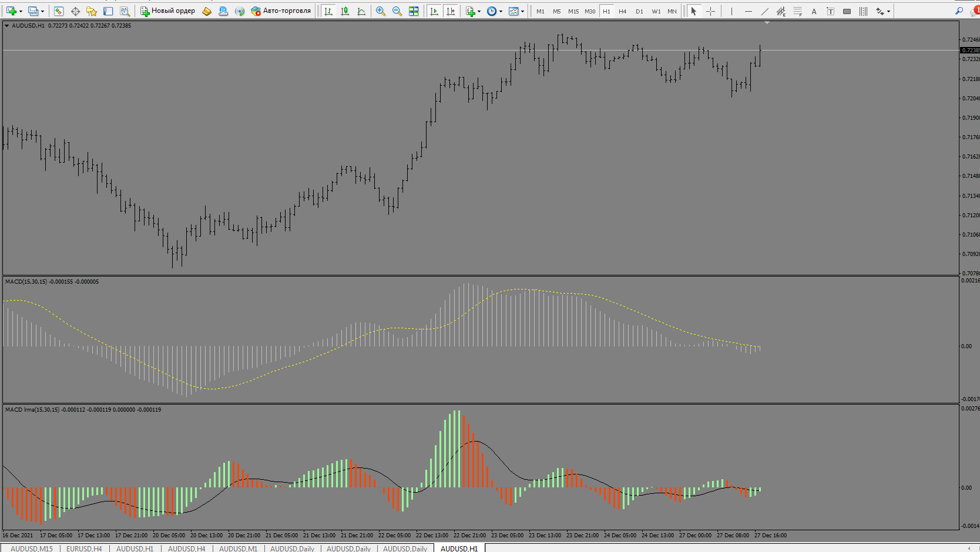
Task: Switch chart to line chart mode
Action: [361, 11]
